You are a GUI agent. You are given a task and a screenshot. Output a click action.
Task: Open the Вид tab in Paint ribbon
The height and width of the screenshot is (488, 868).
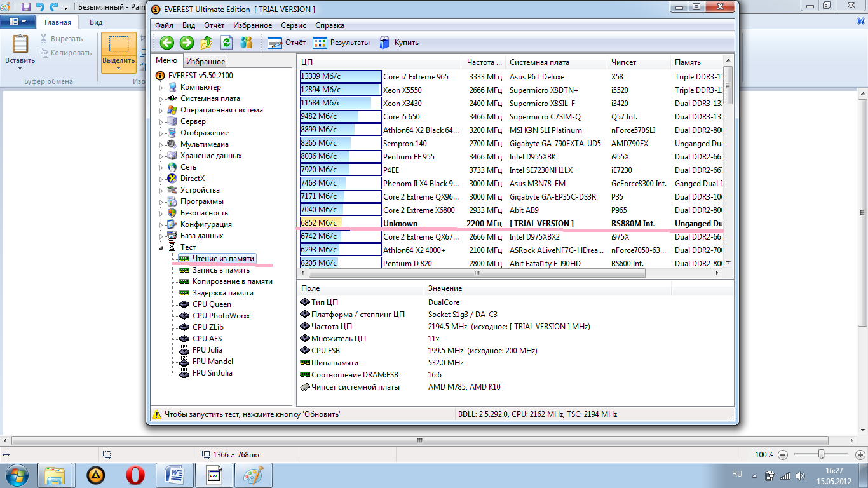point(96,22)
